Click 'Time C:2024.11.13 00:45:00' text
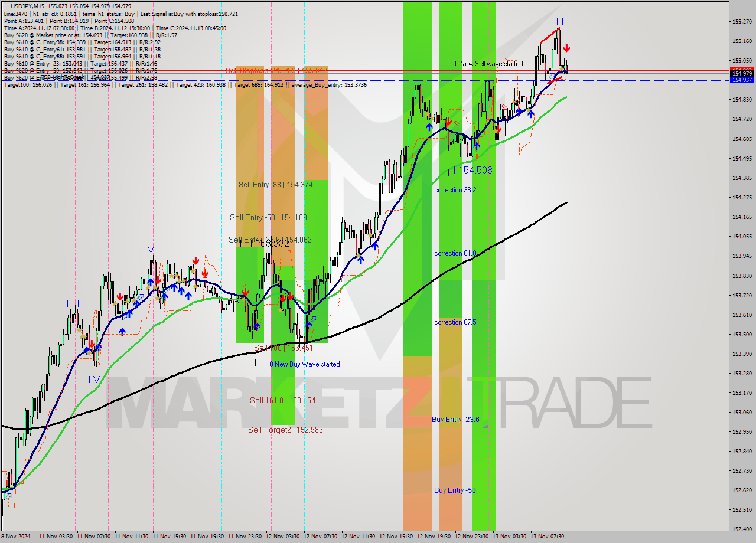Image resolution: width=756 pixels, height=543 pixels. 190,28
